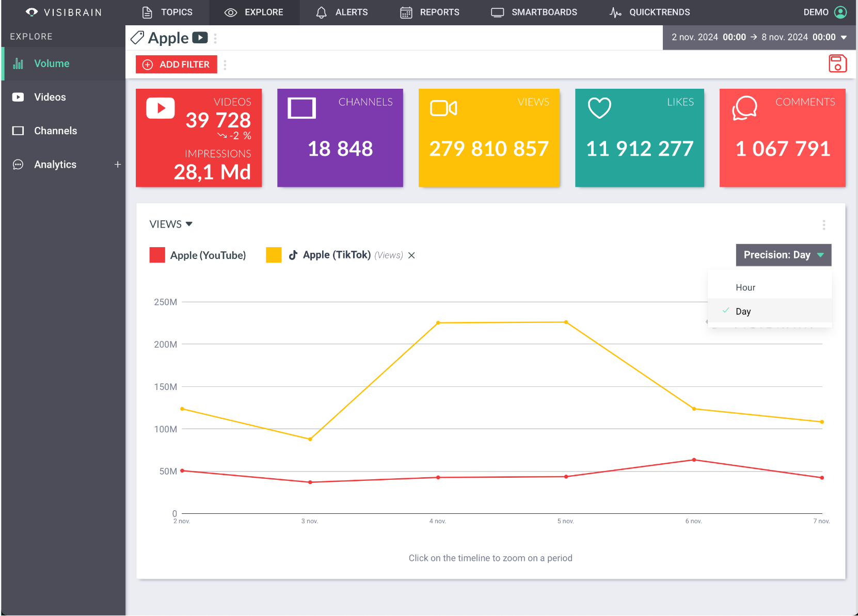Screen dimensions: 858x616
Task: Click the TikTok data point on 5 nov.
Action: click(566, 322)
